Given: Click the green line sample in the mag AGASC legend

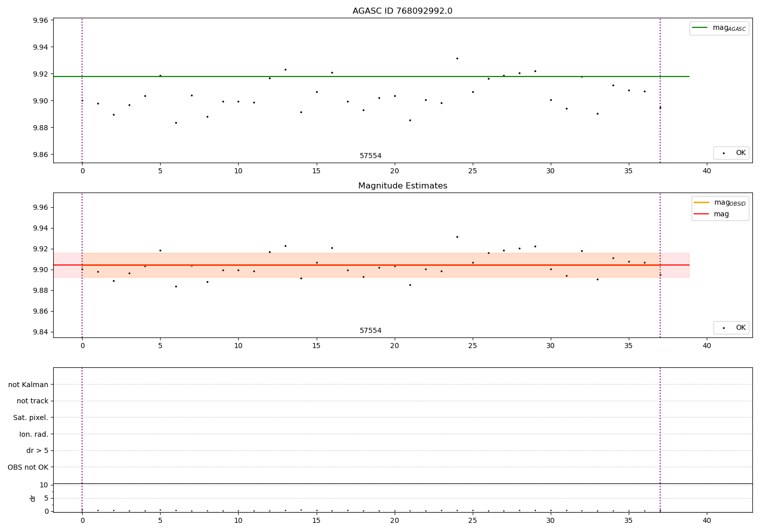Looking at the screenshot, I should pyautogui.click(x=700, y=28).
